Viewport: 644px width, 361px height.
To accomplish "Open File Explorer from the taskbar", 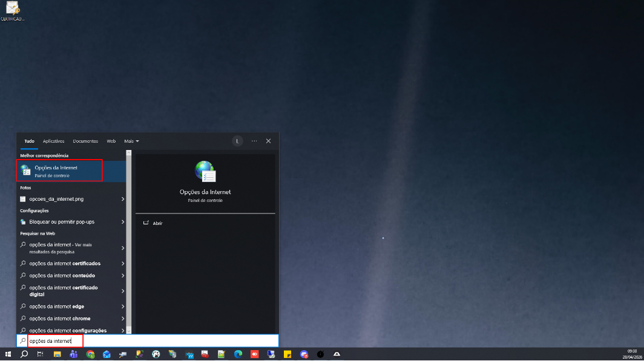I will [57, 354].
